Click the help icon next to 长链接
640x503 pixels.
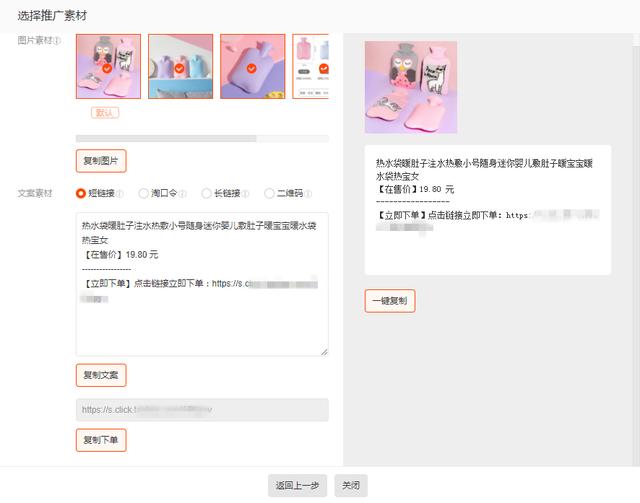point(245,194)
